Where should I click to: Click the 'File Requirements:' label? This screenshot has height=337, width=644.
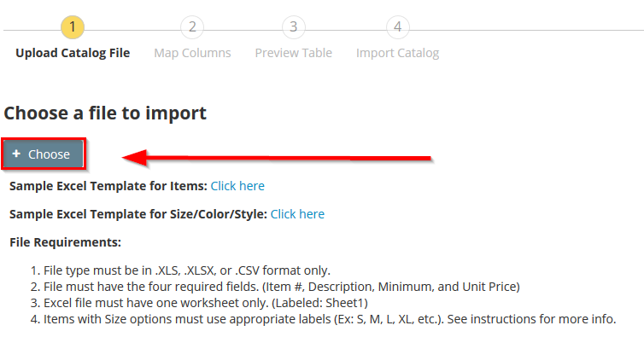[65, 242]
